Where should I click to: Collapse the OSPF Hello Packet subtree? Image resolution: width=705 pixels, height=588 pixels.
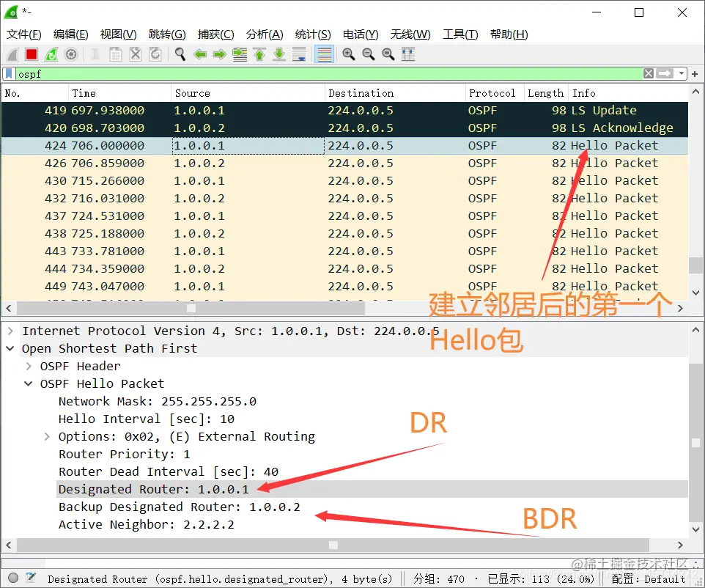coord(29,383)
